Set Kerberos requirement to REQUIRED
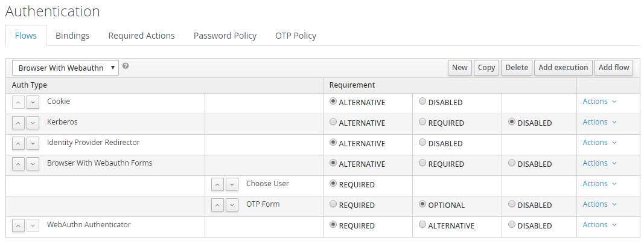 (x=422, y=121)
